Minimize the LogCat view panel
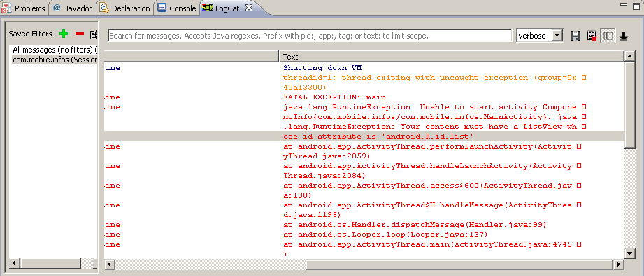The width and height of the screenshot is (644, 276). pyautogui.click(x=624, y=4)
